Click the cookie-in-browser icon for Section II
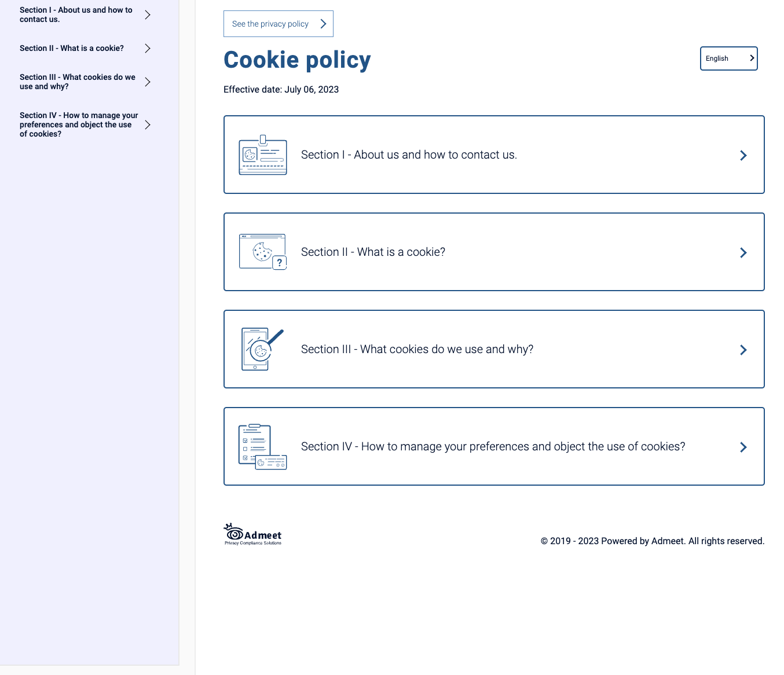 point(262,250)
